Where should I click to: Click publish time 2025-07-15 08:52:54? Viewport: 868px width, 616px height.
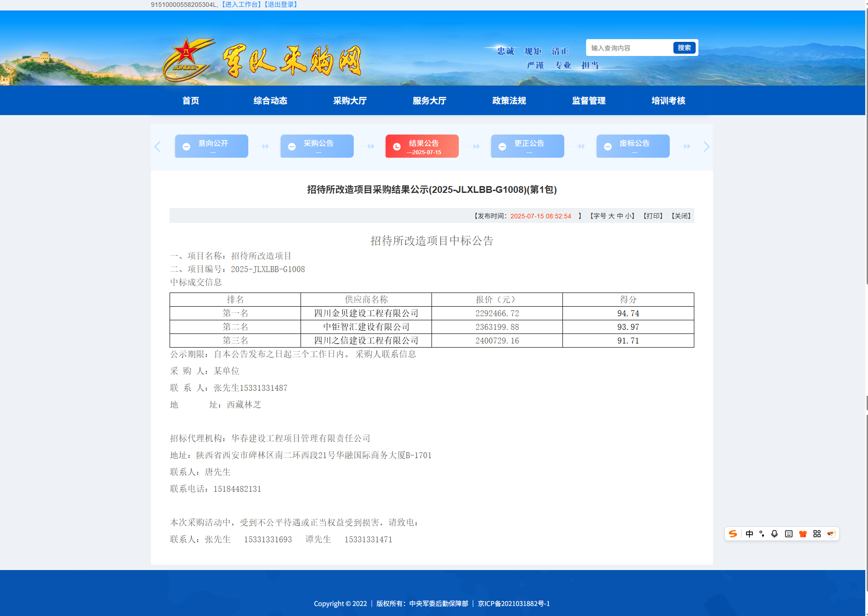(x=541, y=216)
